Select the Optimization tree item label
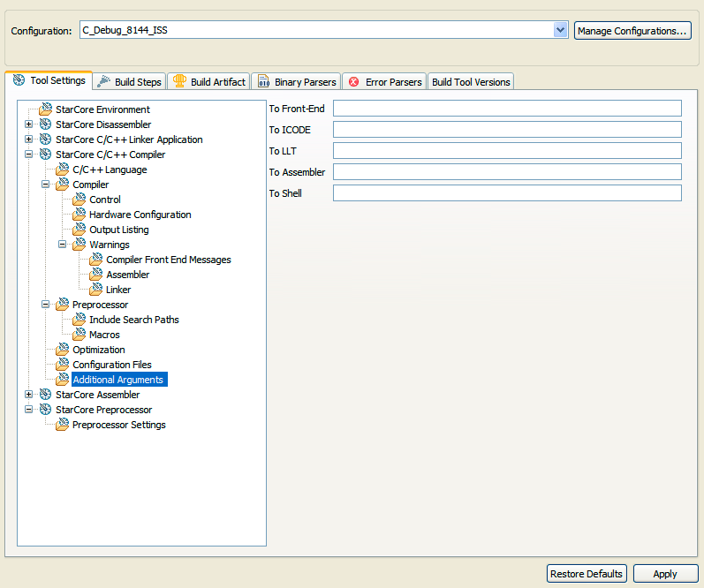The height and width of the screenshot is (588, 704). pyautogui.click(x=99, y=350)
